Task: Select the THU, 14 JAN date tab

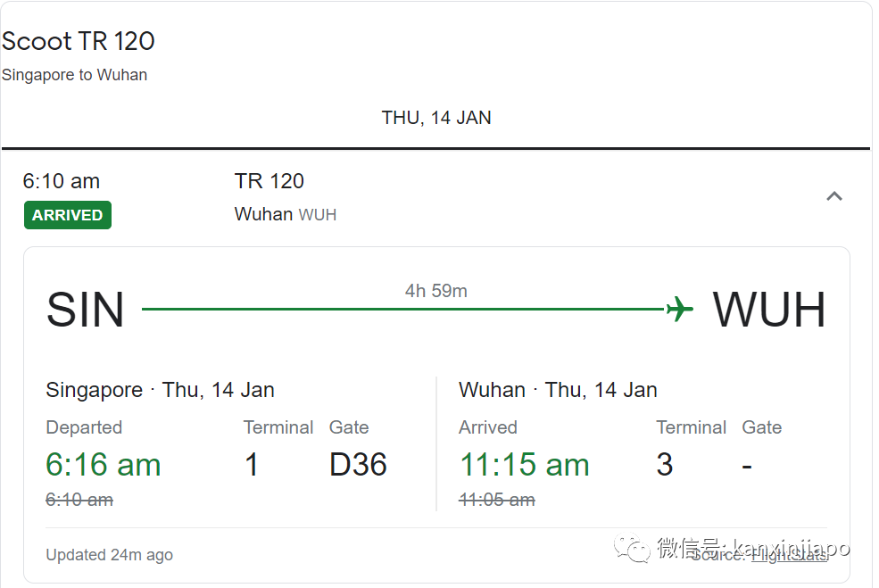Action: [436, 118]
